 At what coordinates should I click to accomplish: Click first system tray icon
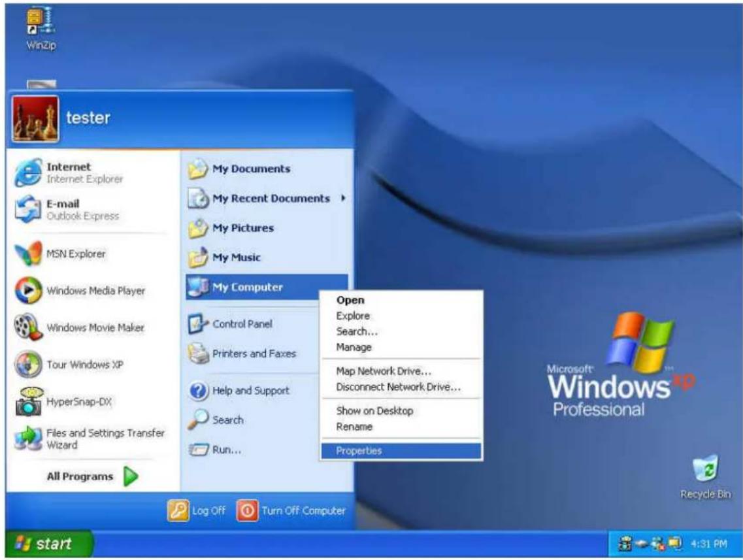[625, 544]
